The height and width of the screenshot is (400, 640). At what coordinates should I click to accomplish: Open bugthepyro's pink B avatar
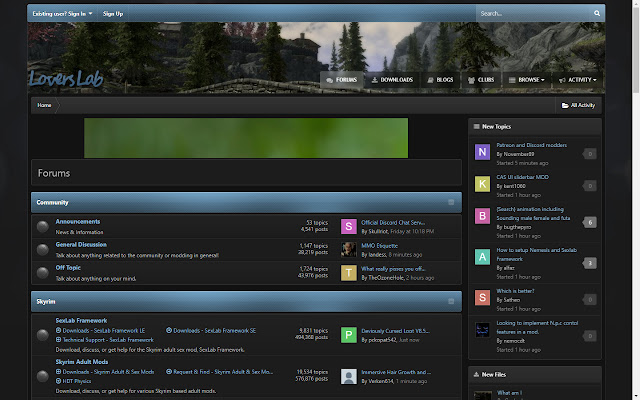(482, 216)
